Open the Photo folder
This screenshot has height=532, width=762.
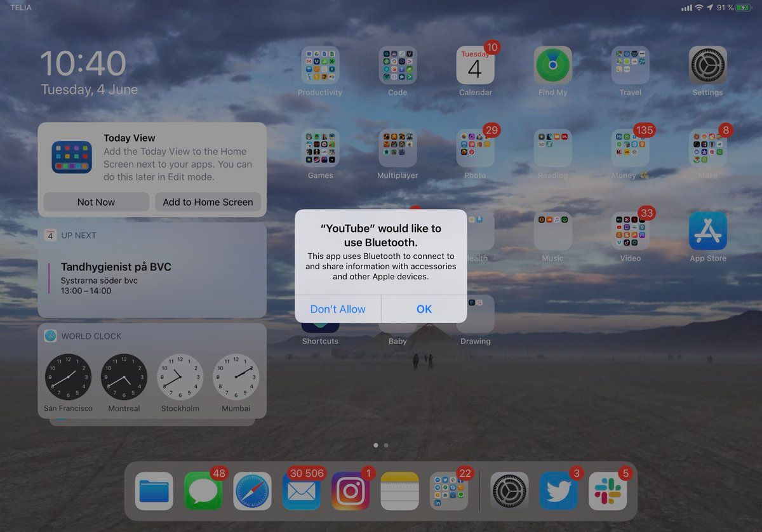coord(476,149)
